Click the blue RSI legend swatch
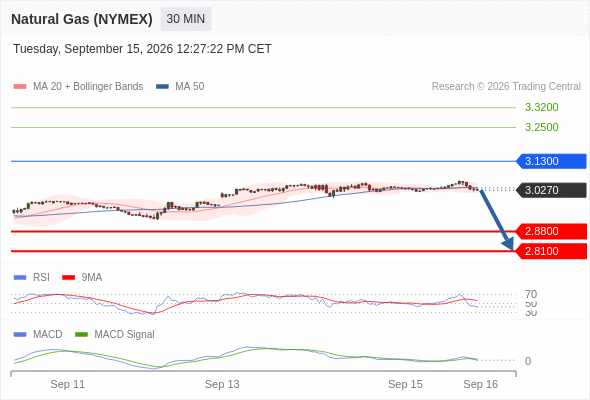 [x=20, y=278]
